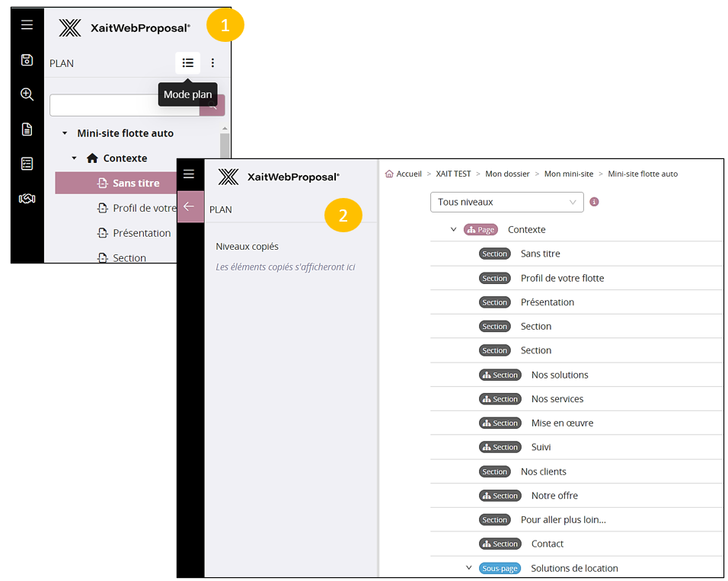The width and height of the screenshot is (728, 581).
Task: Open the document icon in left sidebar
Action: [27, 129]
